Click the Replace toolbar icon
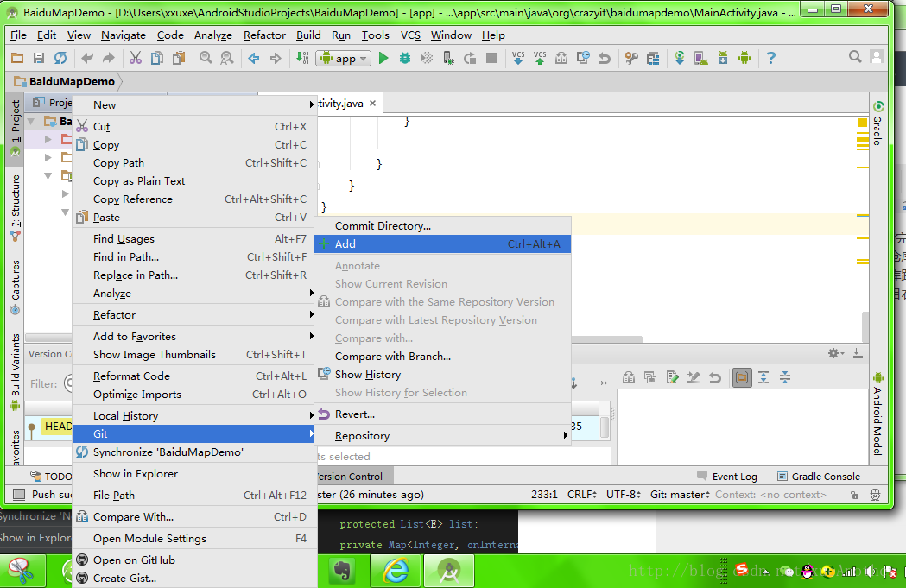906x588 pixels. click(227, 58)
